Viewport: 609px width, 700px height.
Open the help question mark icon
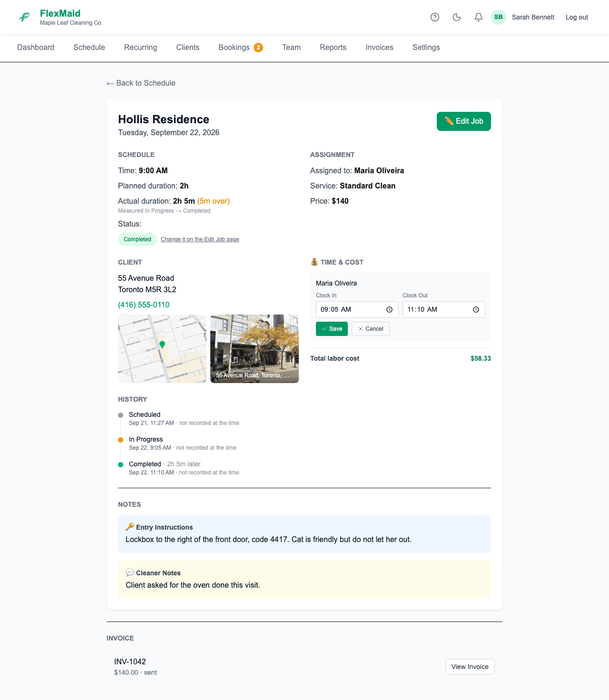coord(435,17)
